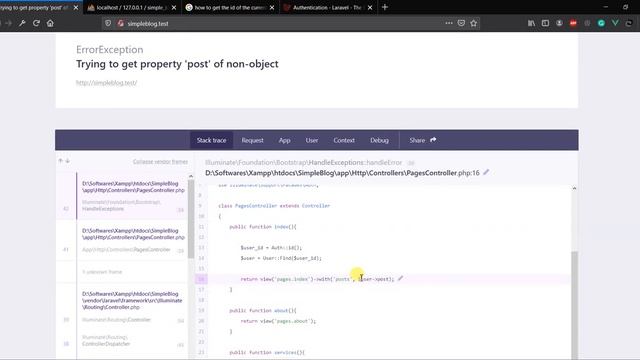The height and width of the screenshot is (360, 640).
Task: Save page to Pocket icon
Action: 461,23
